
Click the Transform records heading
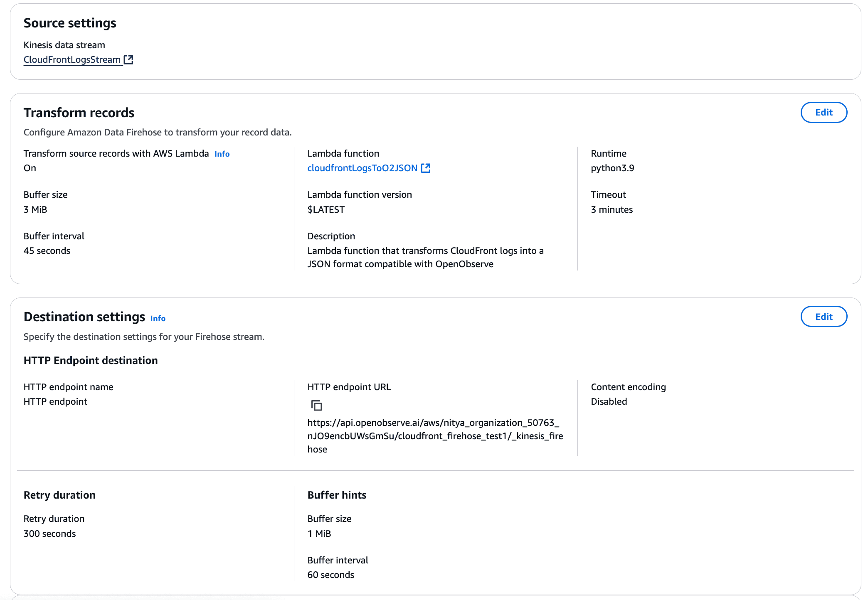pyautogui.click(x=79, y=112)
